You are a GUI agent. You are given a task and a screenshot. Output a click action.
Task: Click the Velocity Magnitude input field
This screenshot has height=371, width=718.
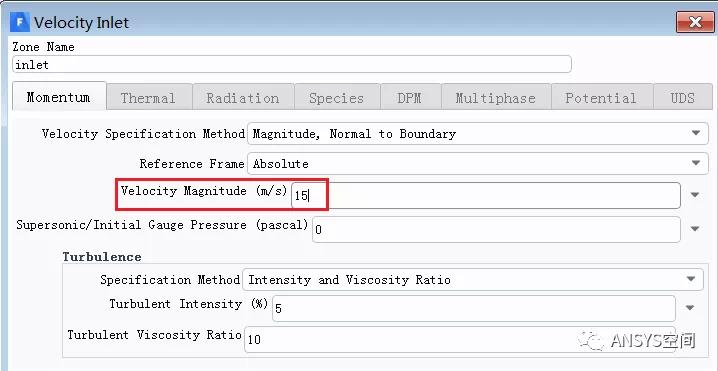(486, 196)
